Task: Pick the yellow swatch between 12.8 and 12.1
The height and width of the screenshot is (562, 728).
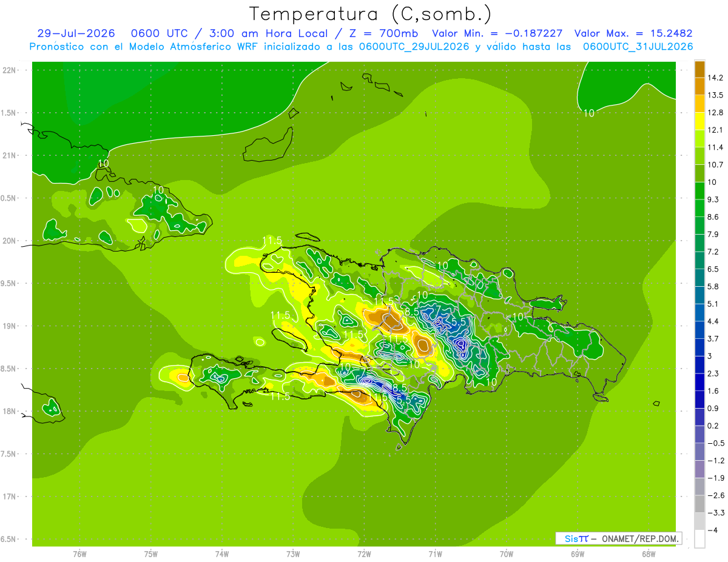Action: (x=699, y=121)
